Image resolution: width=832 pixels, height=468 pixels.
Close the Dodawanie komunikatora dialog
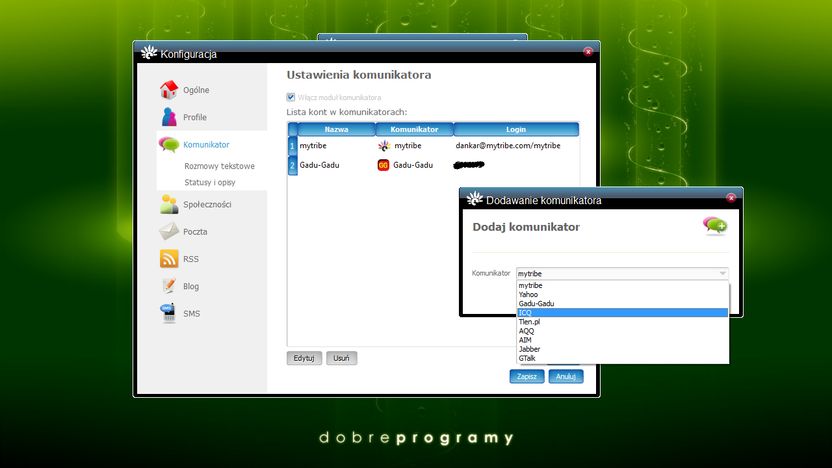click(731, 197)
